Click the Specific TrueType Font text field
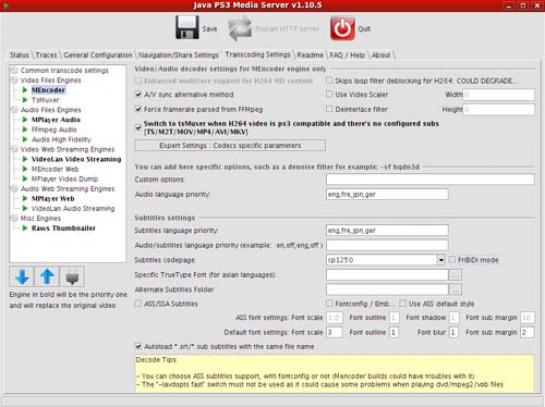This screenshot has width=545, height=407. click(x=387, y=275)
